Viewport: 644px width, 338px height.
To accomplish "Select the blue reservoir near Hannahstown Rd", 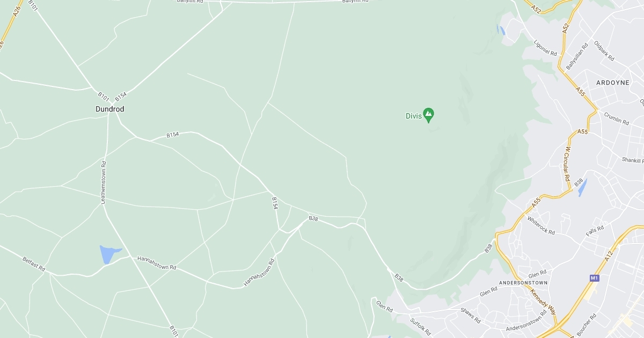I will (109, 254).
